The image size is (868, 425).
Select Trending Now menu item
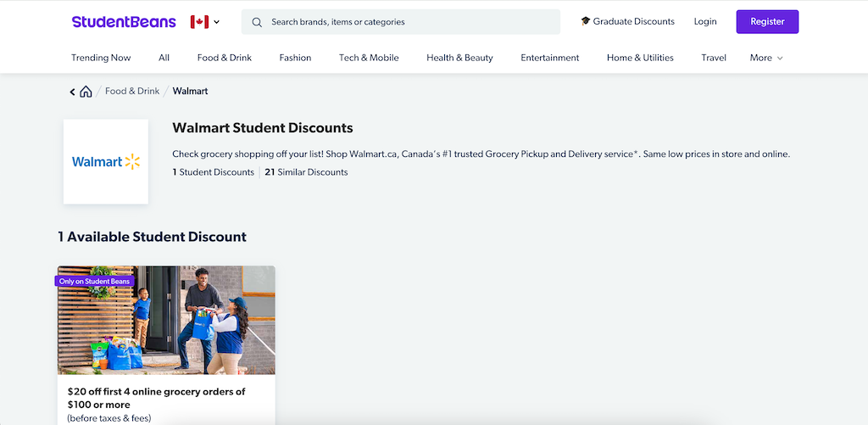pyautogui.click(x=102, y=58)
